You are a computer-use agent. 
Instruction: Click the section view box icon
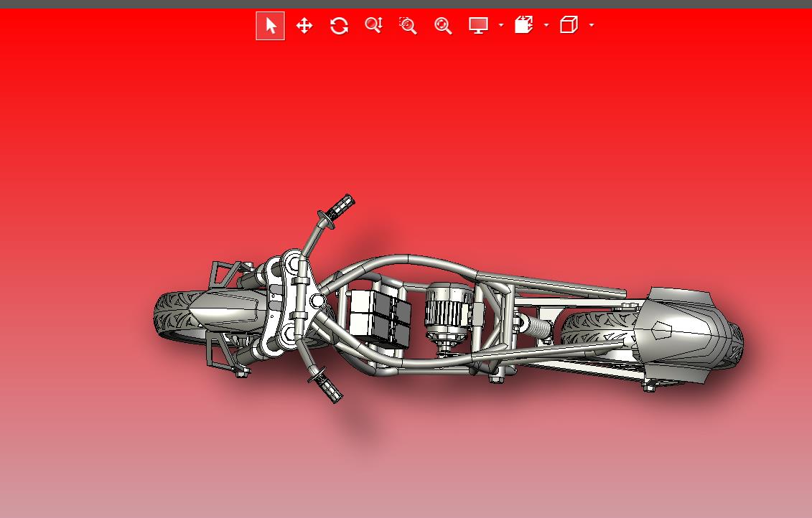click(523, 25)
